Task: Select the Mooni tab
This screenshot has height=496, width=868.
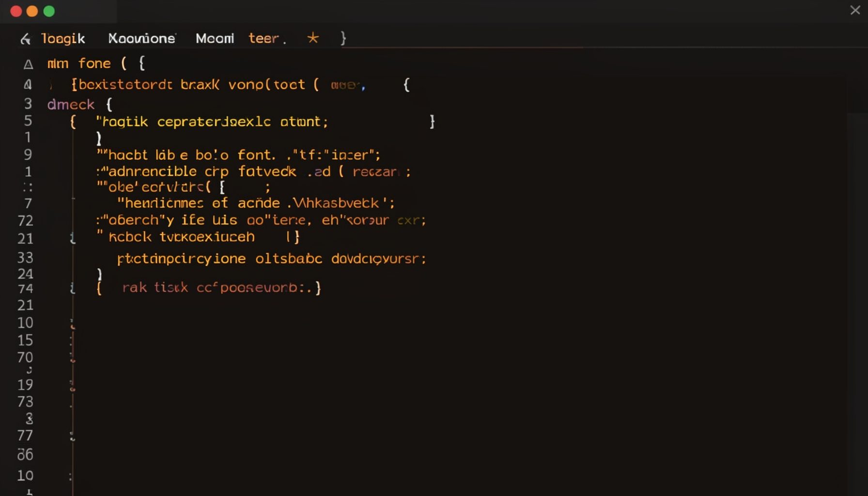Action: tap(215, 38)
